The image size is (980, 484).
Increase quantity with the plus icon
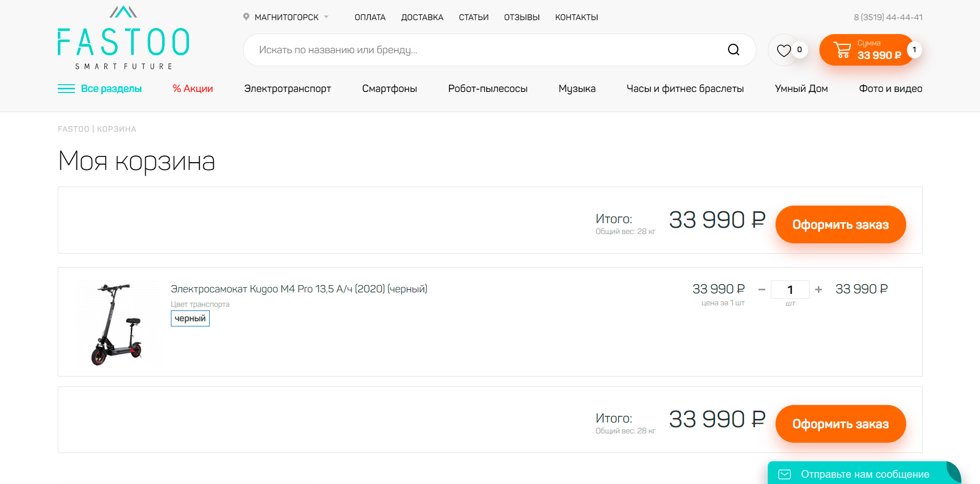click(x=818, y=289)
